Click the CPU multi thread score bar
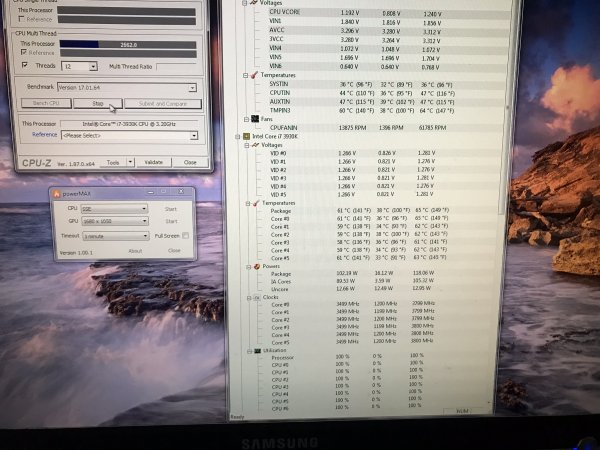Viewport: 600px width, 450px height. point(128,45)
